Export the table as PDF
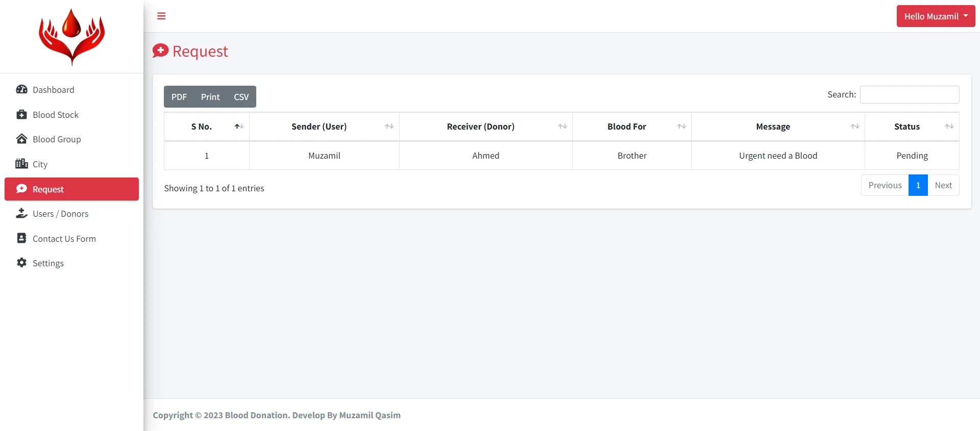The width and height of the screenshot is (980, 431). click(x=179, y=97)
